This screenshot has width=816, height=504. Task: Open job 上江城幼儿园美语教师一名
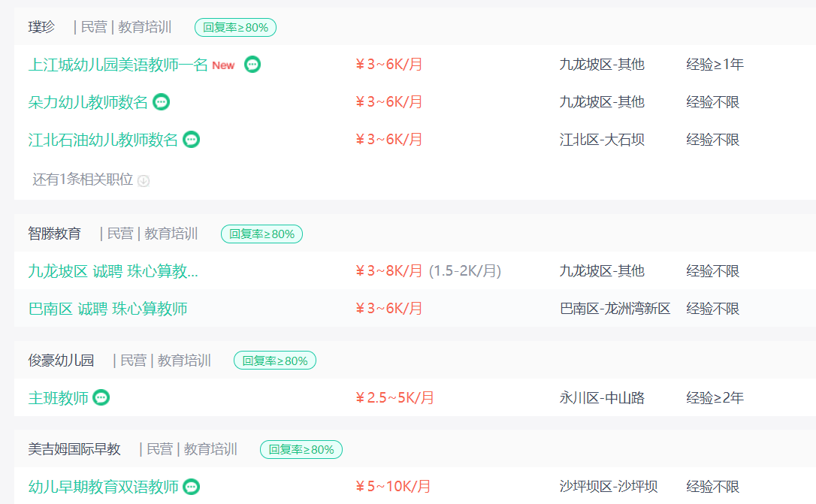point(118,65)
